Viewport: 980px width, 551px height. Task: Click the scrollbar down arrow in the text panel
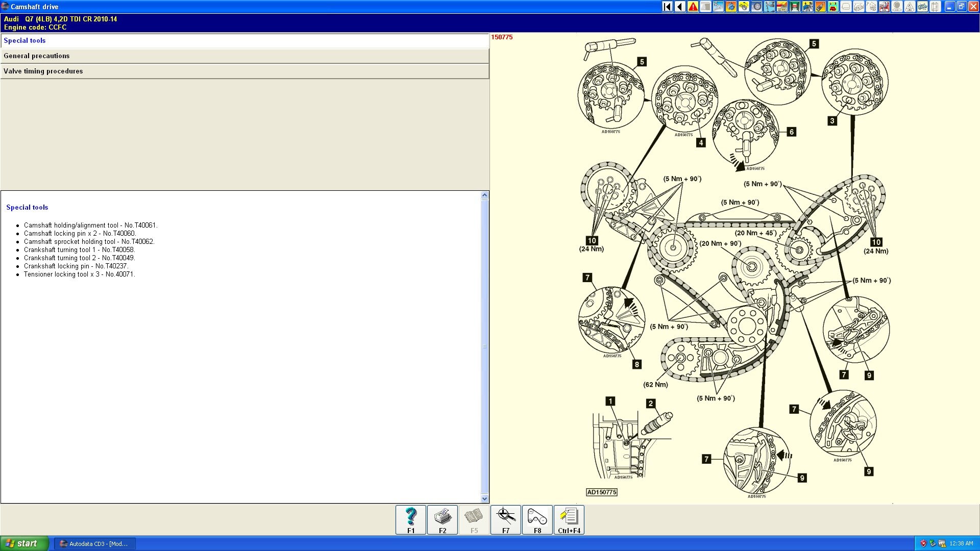tap(484, 498)
